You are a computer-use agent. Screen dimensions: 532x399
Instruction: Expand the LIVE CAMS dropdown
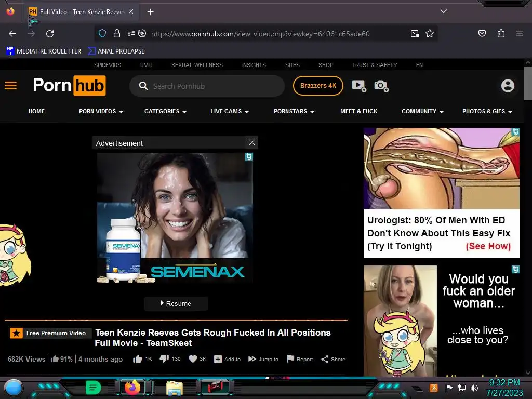tap(230, 111)
